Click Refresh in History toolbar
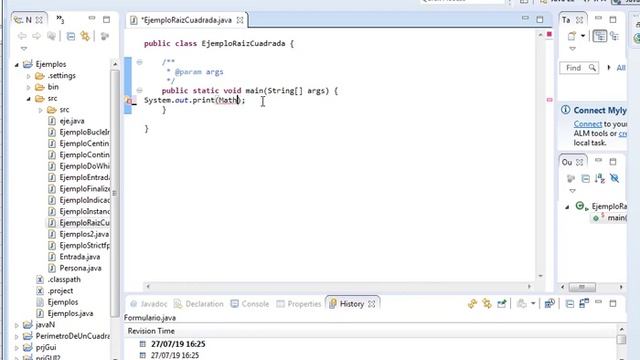This screenshot has width=640, height=360. click(472, 304)
